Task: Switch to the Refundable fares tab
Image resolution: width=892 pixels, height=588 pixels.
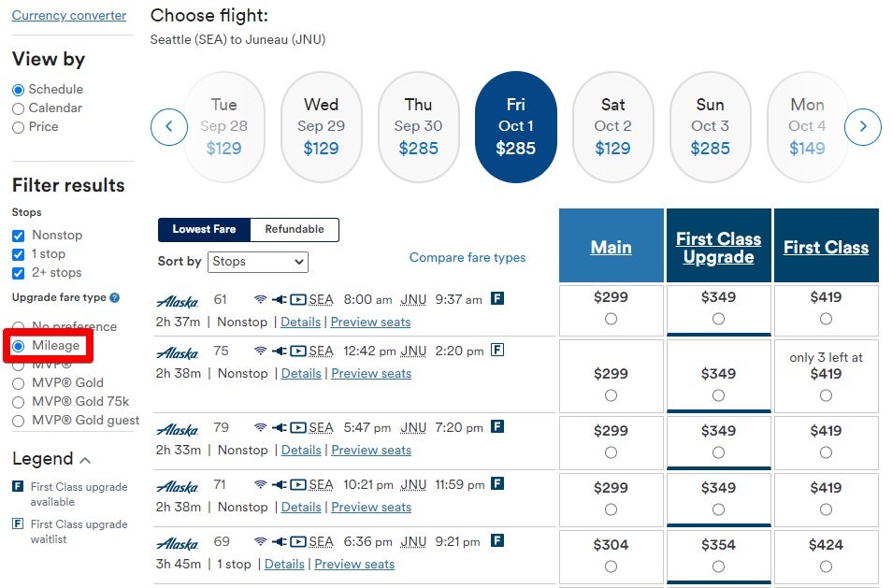Action: 295,229
